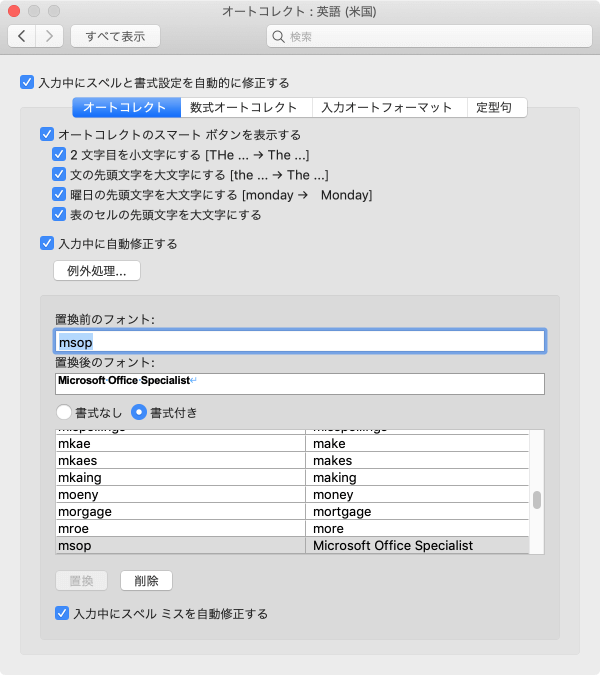Open the 例外処理... dialog
Image resolution: width=600 pixels, height=675 pixels.
pyautogui.click(x=96, y=271)
